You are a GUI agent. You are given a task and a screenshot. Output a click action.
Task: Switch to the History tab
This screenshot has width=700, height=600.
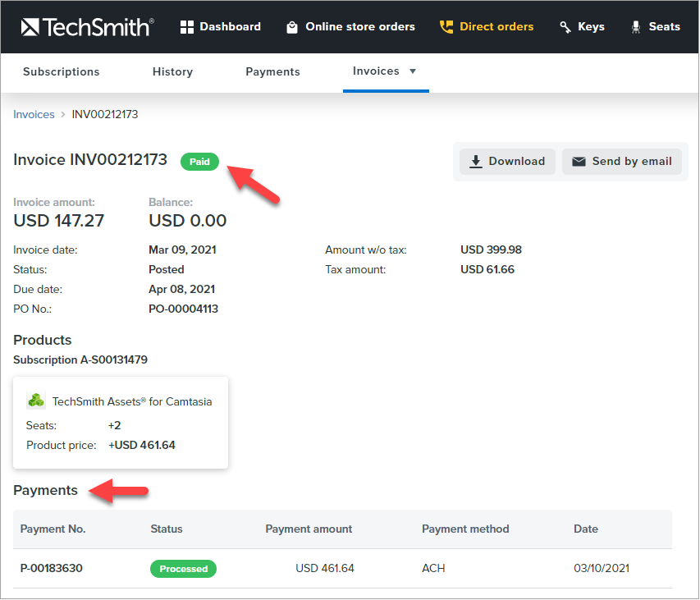[x=173, y=72]
